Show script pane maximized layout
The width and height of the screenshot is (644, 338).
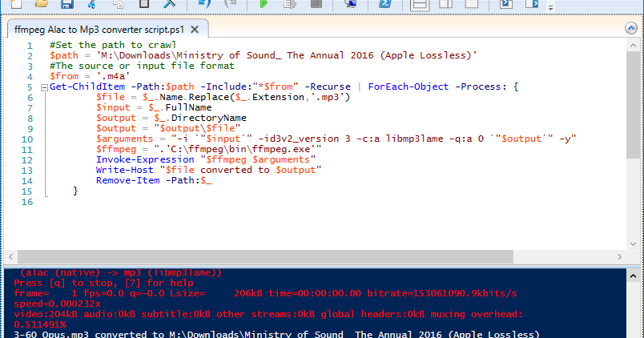click(472, 4)
